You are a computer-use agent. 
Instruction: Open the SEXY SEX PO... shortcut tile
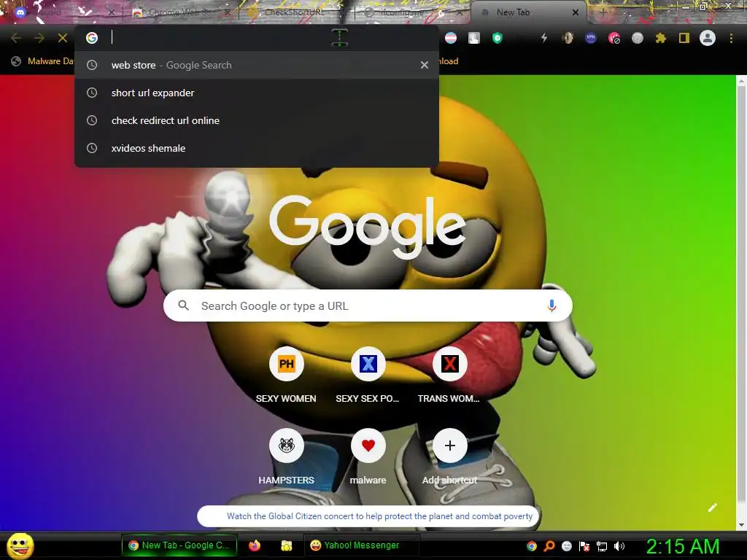(368, 376)
